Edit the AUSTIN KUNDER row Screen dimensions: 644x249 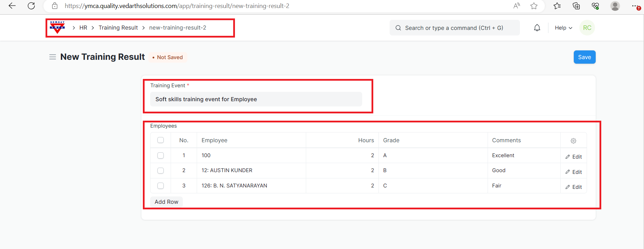coord(573,172)
